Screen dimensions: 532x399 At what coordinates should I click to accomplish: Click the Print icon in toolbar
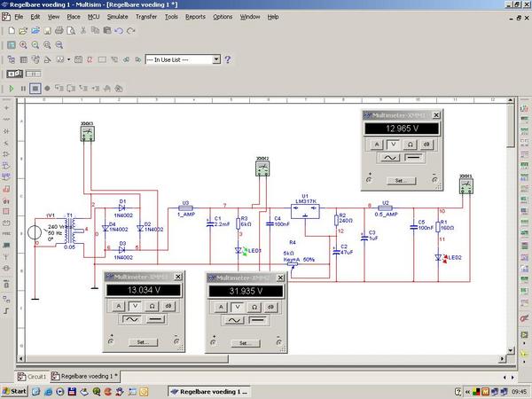point(59,30)
